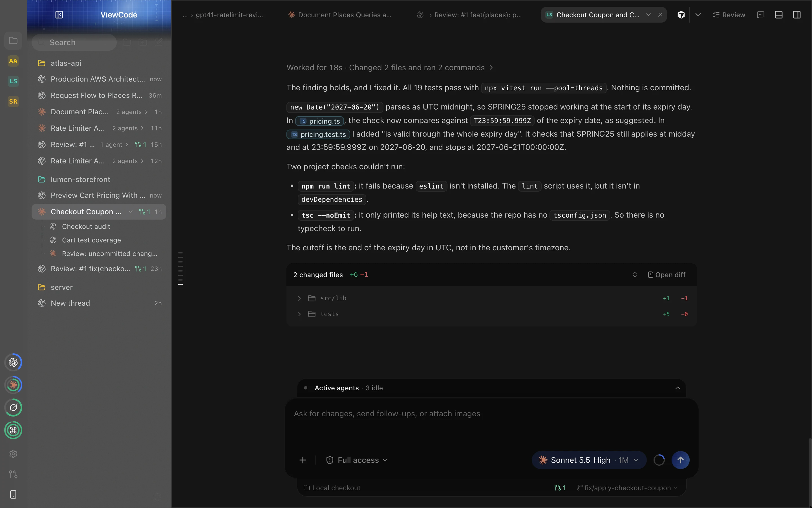The image size is (812, 508).
Task: Click the Claude usage ring icon
Action: (x=13, y=385)
